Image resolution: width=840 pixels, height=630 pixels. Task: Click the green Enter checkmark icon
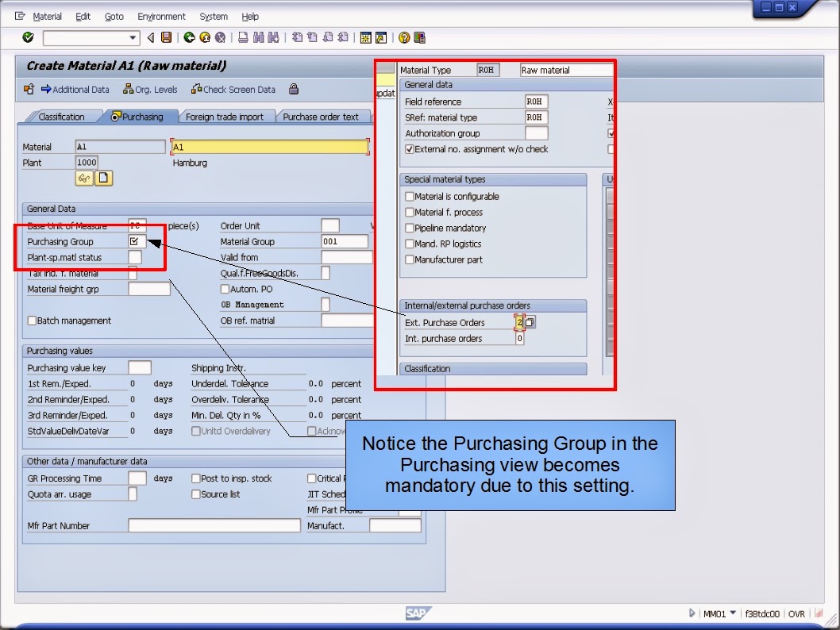27,37
